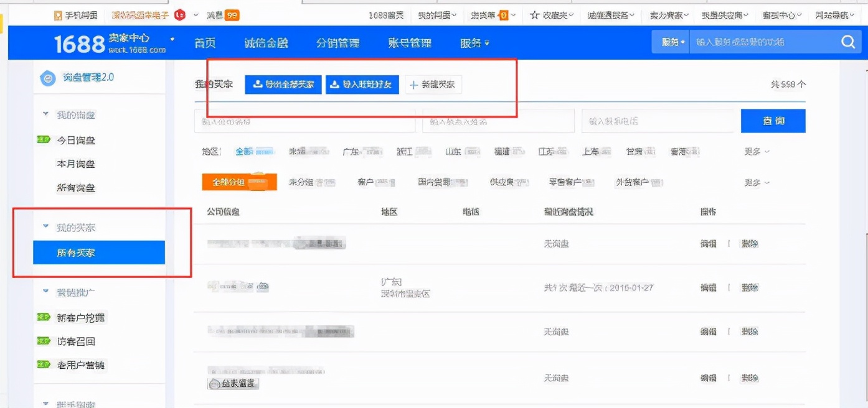868x408 pixels.
Task: Click the 询盘管理2.0 round icon
Action: point(48,78)
